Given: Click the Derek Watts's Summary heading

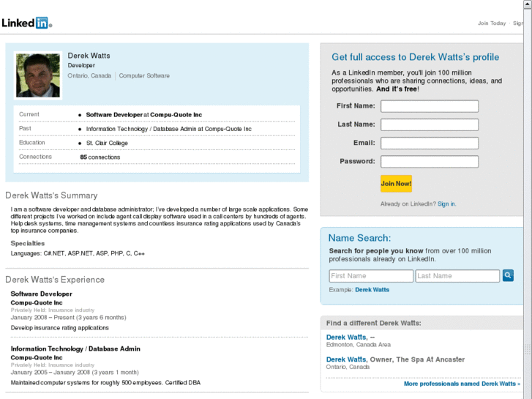Looking at the screenshot, I should 51,195.
